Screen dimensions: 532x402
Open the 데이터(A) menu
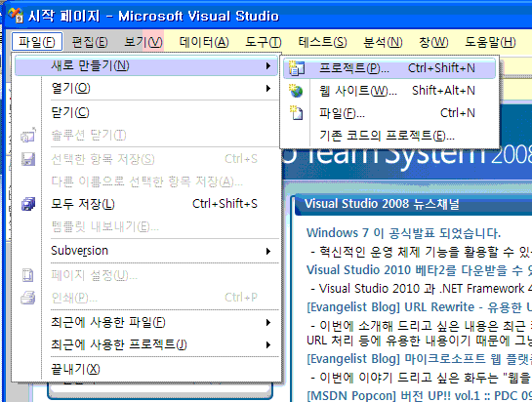204,42
